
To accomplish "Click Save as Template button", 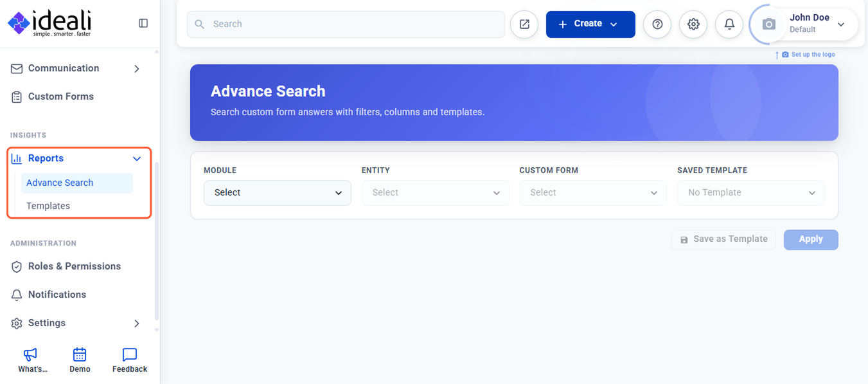I will [x=724, y=239].
